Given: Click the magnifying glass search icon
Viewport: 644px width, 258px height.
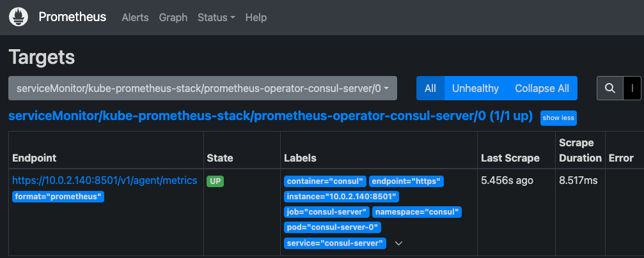Looking at the screenshot, I should pos(610,88).
